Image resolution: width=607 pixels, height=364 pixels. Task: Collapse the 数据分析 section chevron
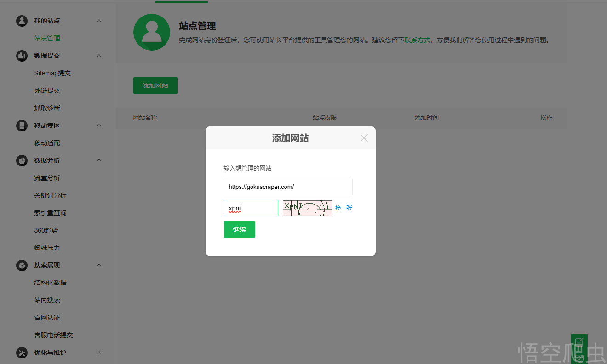click(x=99, y=160)
